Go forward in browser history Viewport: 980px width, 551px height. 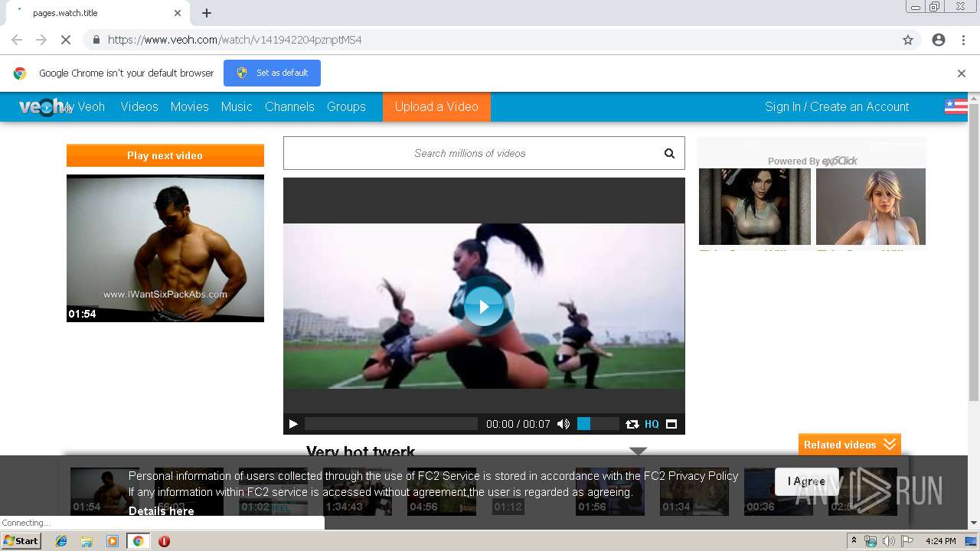click(x=41, y=40)
